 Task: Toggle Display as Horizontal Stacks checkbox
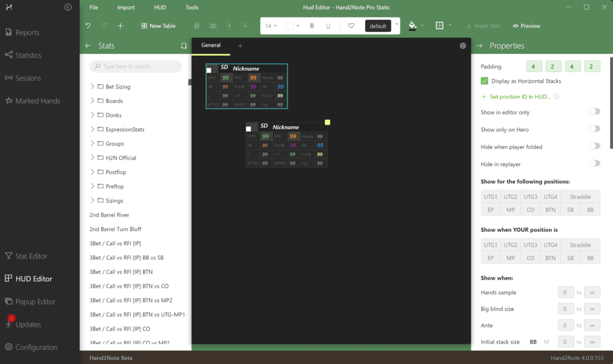pyautogui.click(x=484, y=81)
